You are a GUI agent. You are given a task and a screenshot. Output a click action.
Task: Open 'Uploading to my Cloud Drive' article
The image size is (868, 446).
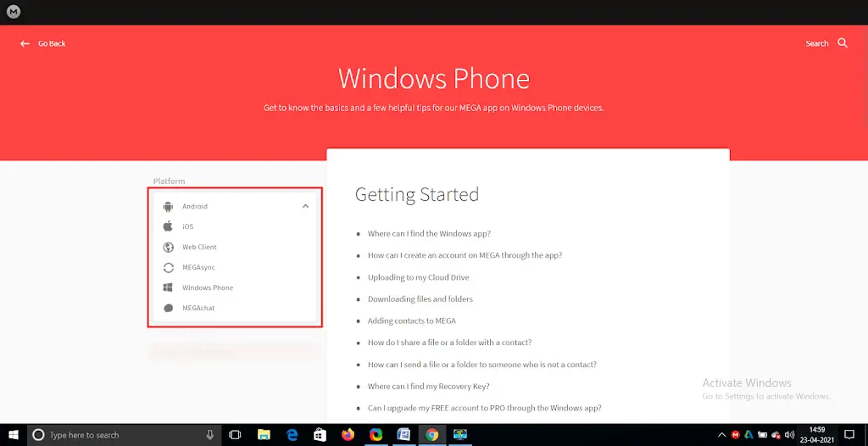[419, 277]
